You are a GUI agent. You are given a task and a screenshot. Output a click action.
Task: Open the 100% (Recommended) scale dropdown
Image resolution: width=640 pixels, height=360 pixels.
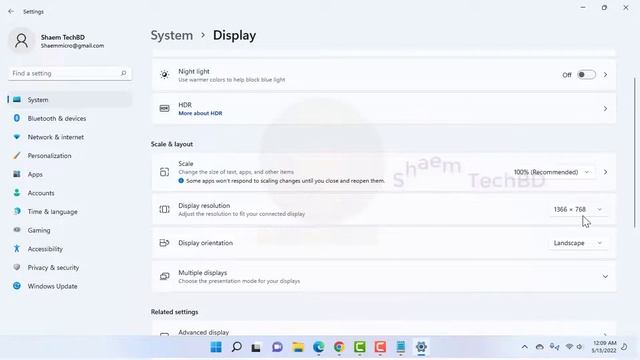click(552, 172)
